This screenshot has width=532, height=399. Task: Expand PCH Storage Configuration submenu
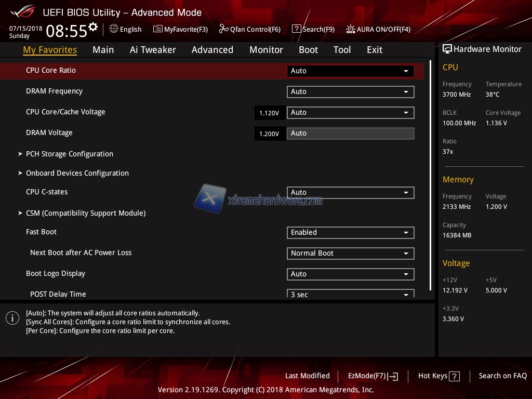(69, 154)
